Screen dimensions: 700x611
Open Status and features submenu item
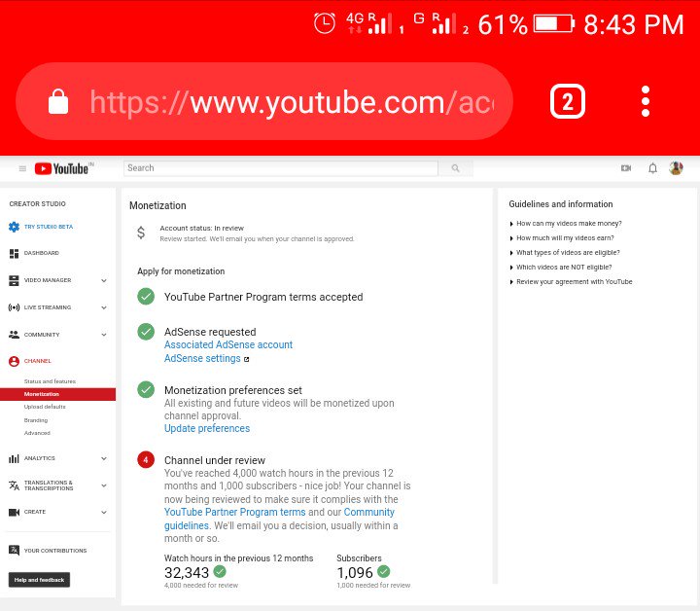tap(50, 381)
